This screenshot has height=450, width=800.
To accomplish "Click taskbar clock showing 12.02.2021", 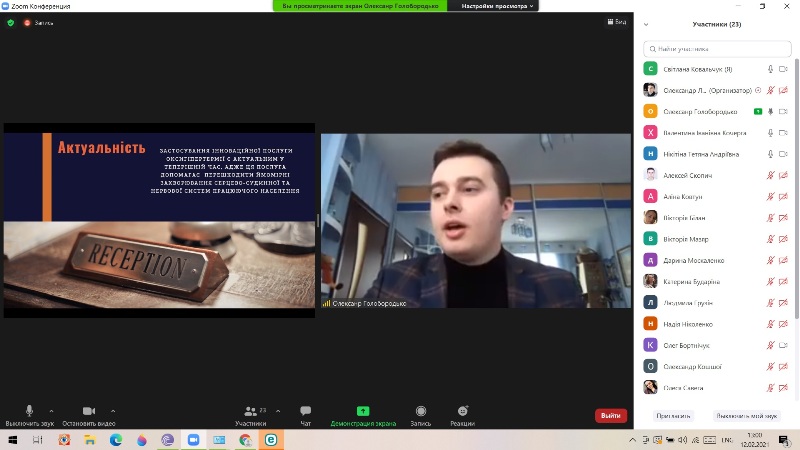I will coord(755,440).
